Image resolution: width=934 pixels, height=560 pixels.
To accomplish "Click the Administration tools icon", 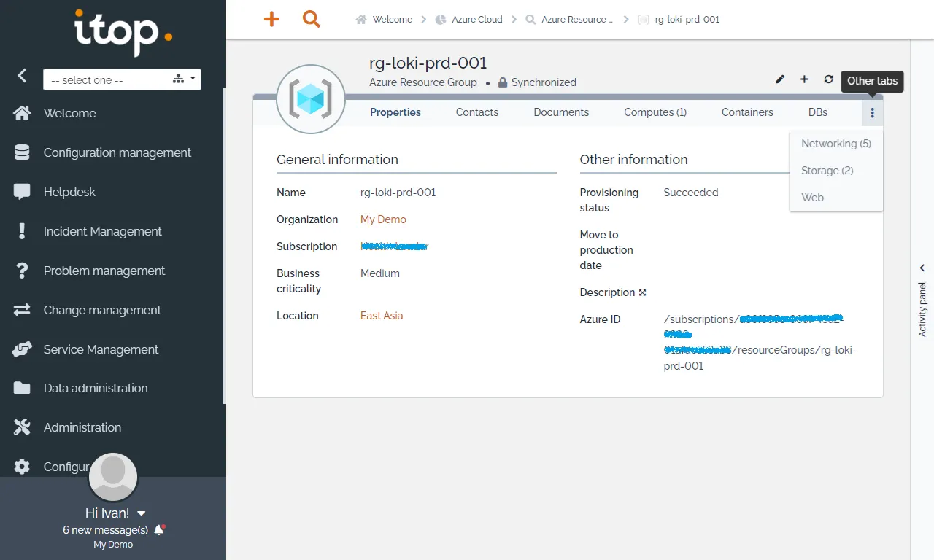I will point(22,427).
